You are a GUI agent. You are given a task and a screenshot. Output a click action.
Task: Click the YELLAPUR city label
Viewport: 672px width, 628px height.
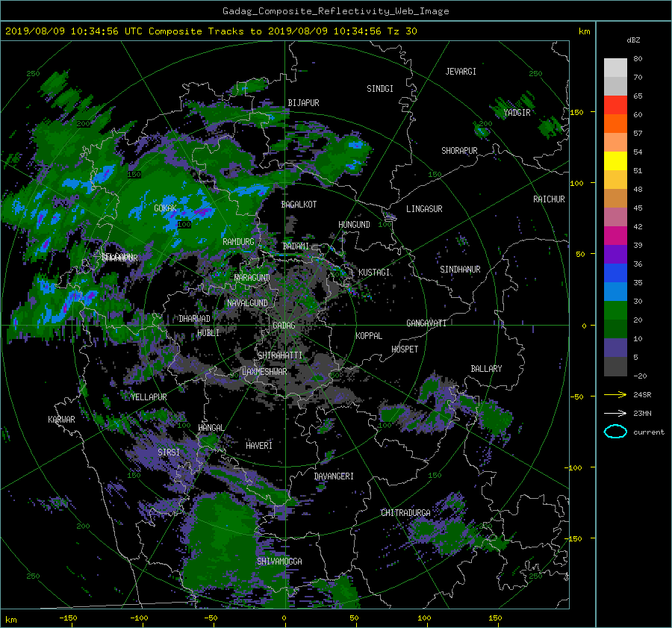coord(149,397)
